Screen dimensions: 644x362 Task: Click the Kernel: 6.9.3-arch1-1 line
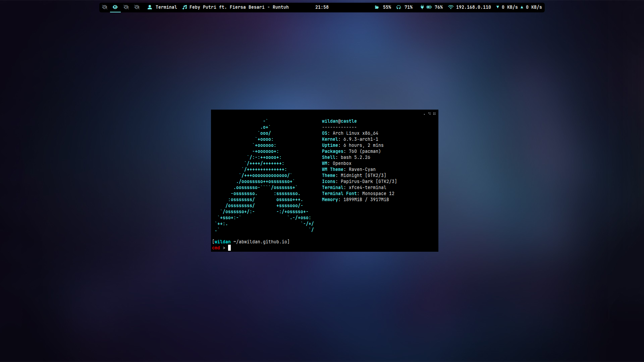click(x=350, y=139)
